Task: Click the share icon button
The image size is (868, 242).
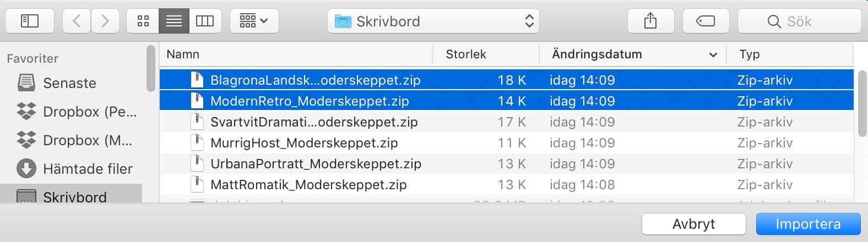Action: click(x=650, y=21)
